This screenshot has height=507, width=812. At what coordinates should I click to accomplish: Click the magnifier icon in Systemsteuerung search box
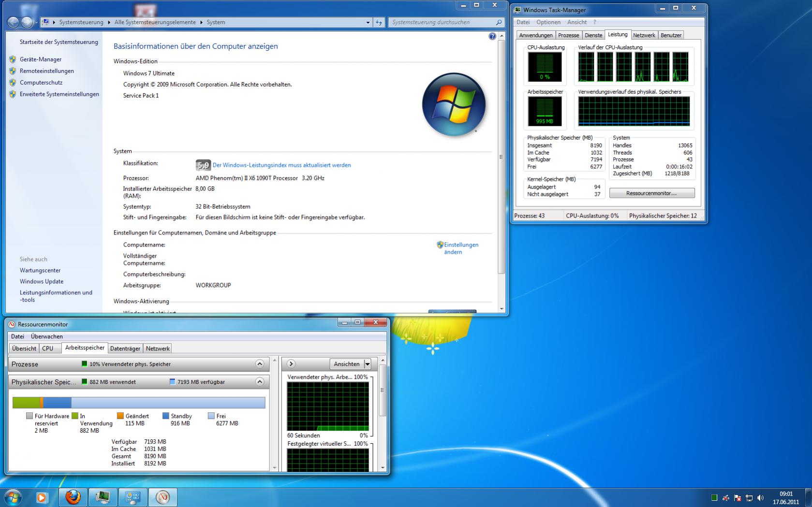point(499,22)
